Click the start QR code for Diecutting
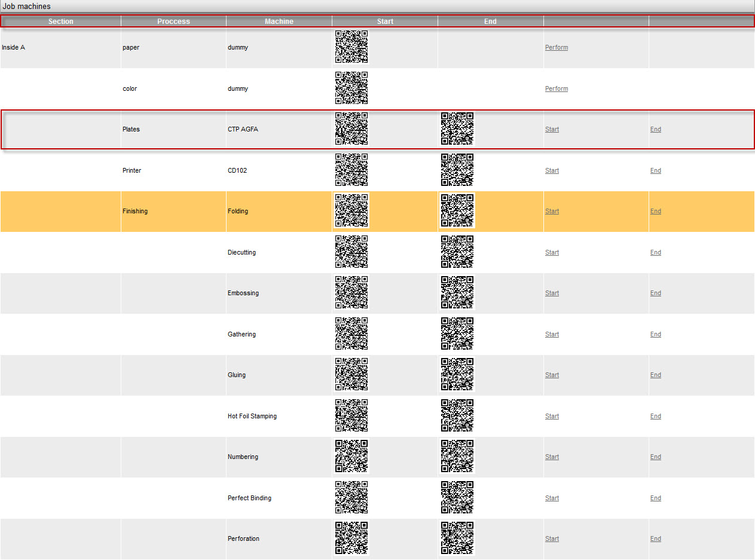 click(351, 252)
